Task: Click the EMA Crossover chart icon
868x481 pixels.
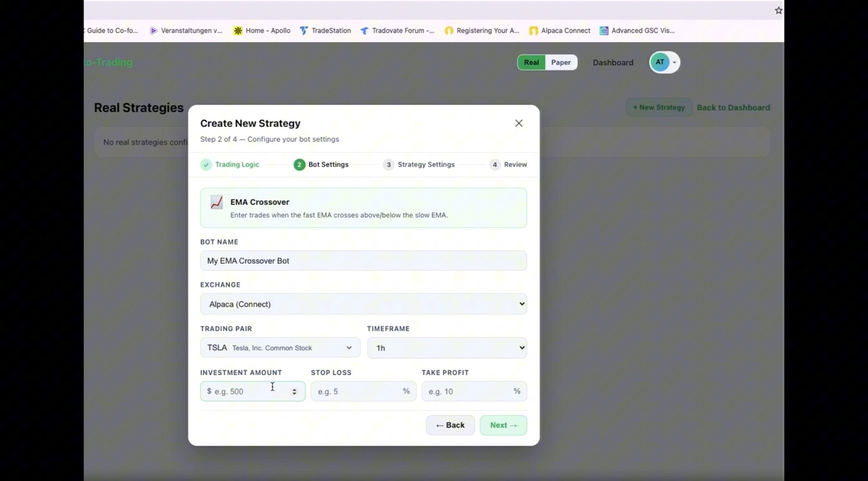Action: (216, 202)
